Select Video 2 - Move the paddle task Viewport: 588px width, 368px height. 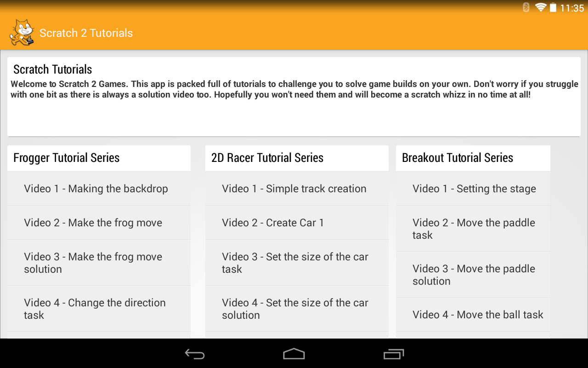473,229
